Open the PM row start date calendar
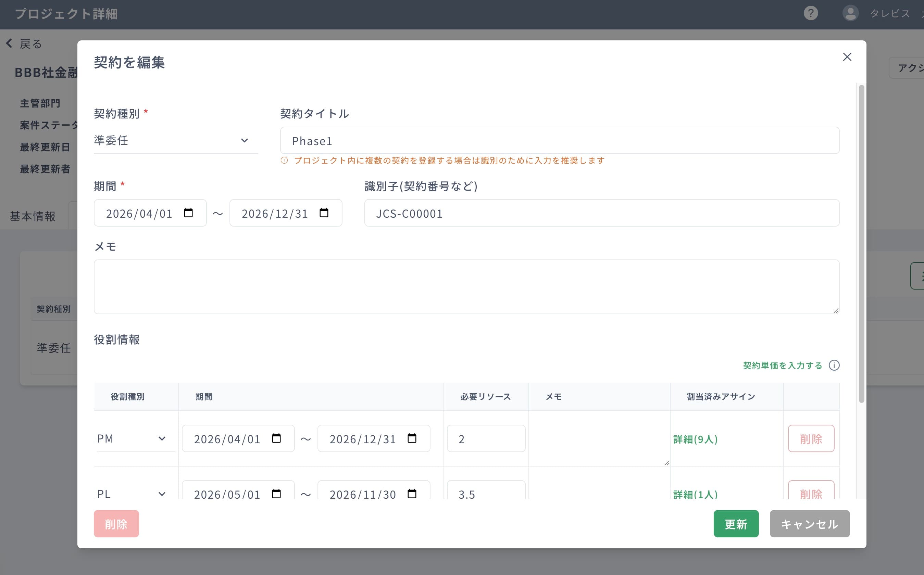This screenshot has height=575, width=924. pyautogui.click(x=277, y=438)
